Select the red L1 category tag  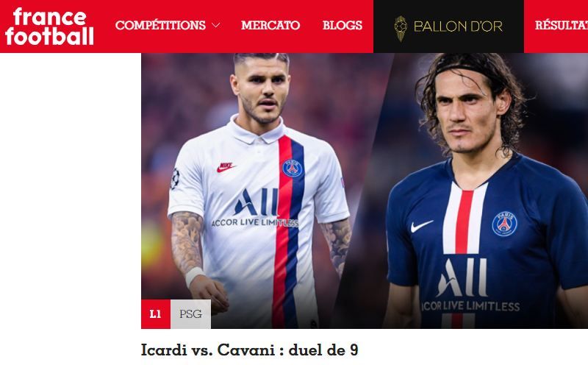tap(156, 314)
